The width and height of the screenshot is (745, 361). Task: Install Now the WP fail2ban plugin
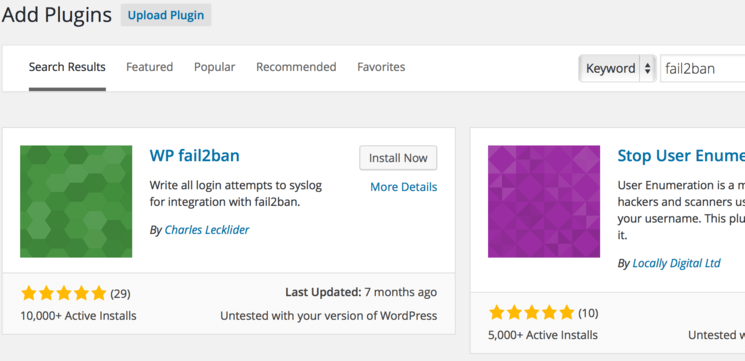[398, 158]
